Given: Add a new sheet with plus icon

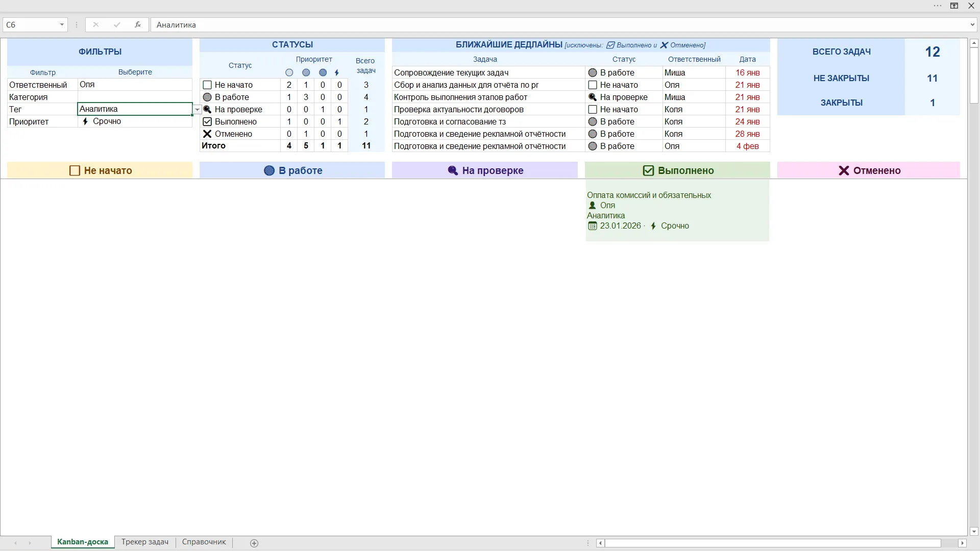Looking at the screenshot, I should coord(254,543).
